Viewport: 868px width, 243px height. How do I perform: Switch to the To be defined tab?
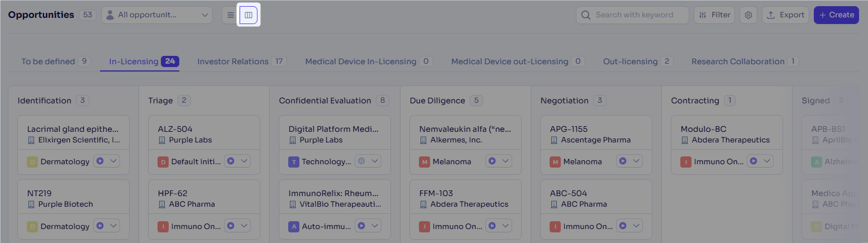click(56, 61)
